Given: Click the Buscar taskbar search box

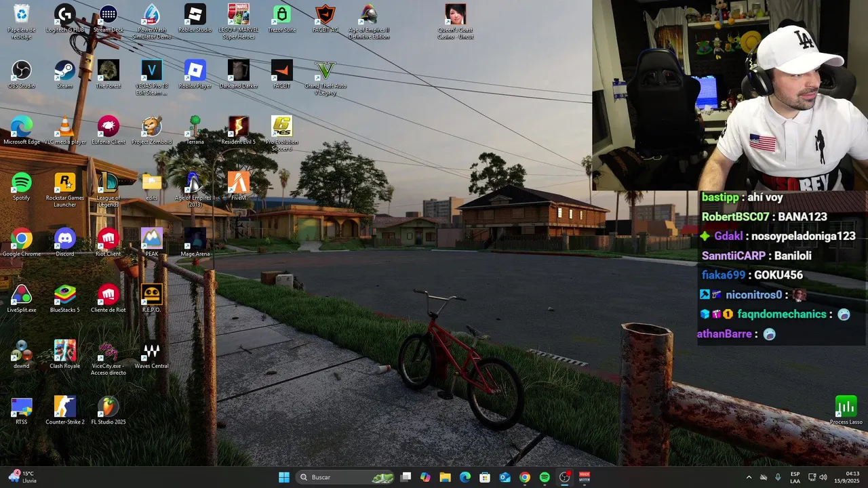Looking at the screenshot, I should click(x=346, y=477).
